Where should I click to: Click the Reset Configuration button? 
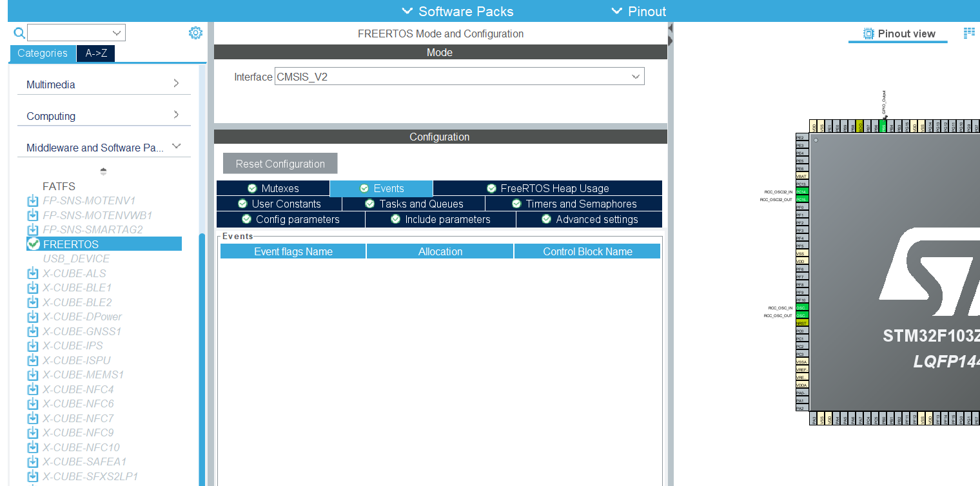(280, 164)
